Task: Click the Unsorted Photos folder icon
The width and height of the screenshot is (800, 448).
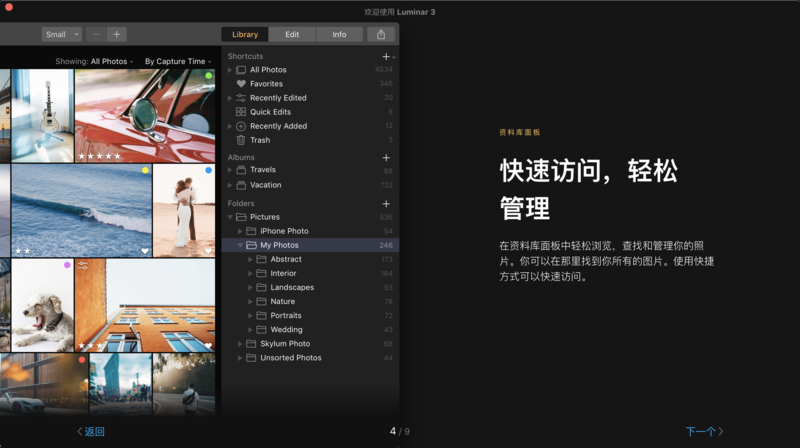Action: (x=251, y=358)
